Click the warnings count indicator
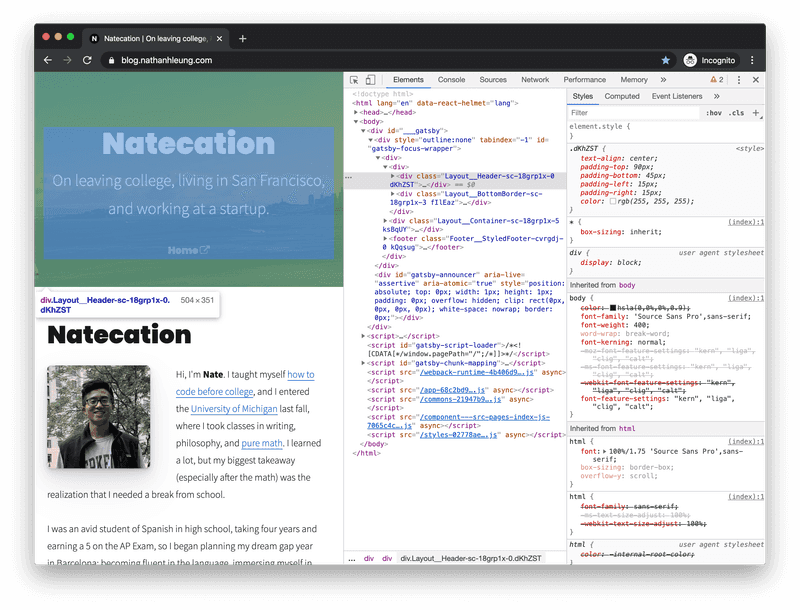Image resolution: width=800 pixels, height=610 pixels. coord(716,80)
